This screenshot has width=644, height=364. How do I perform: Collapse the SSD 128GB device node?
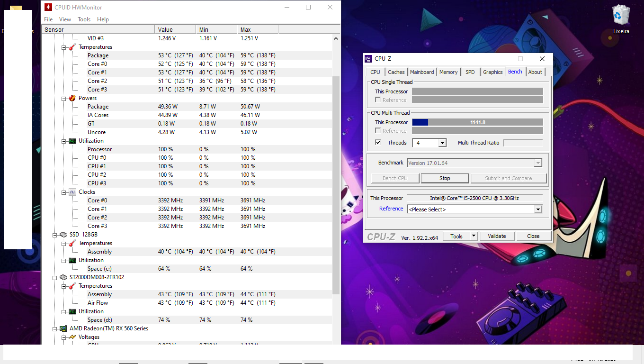click(55, 235)
